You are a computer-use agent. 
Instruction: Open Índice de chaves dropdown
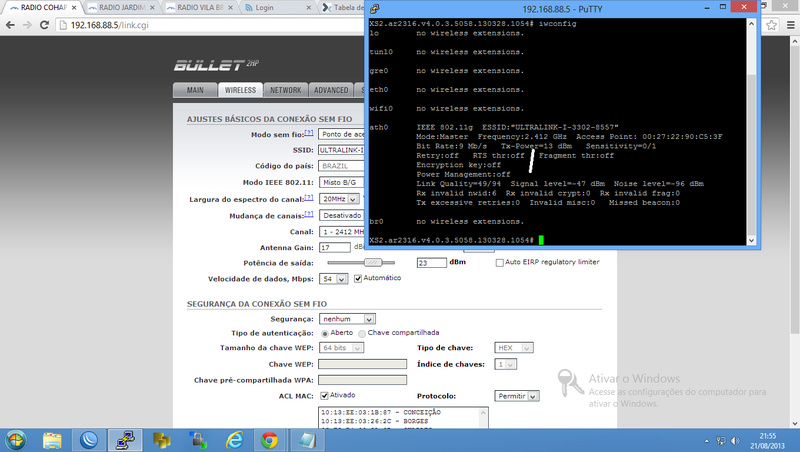tap(506, 364)
